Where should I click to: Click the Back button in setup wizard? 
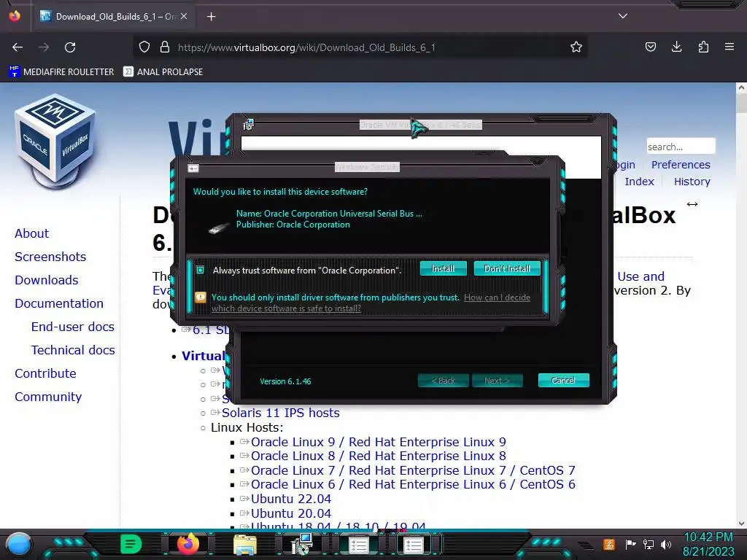[443, 381]
